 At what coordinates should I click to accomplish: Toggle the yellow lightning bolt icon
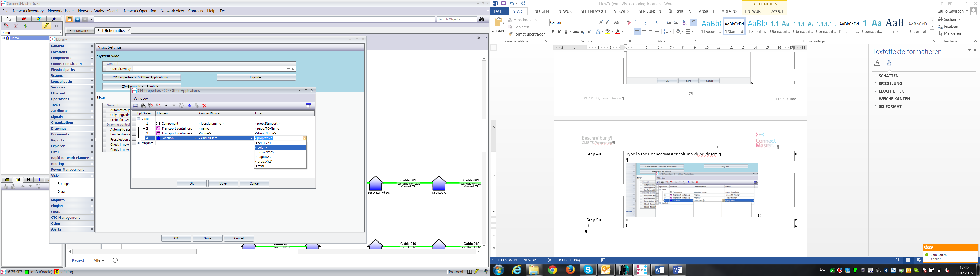pyautogui.click(x=46, y=26)
